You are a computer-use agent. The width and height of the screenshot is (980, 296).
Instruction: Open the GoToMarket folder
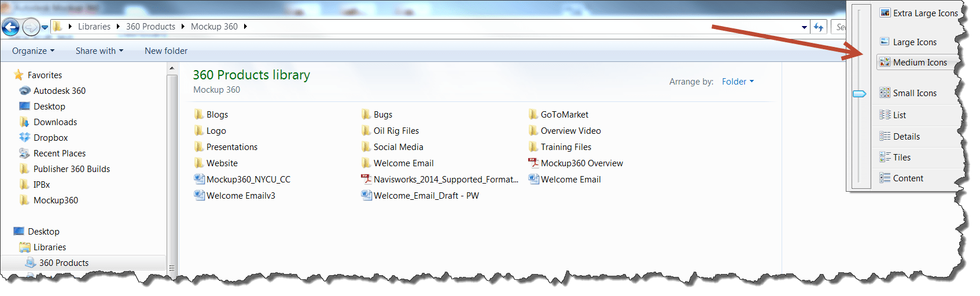559,114
